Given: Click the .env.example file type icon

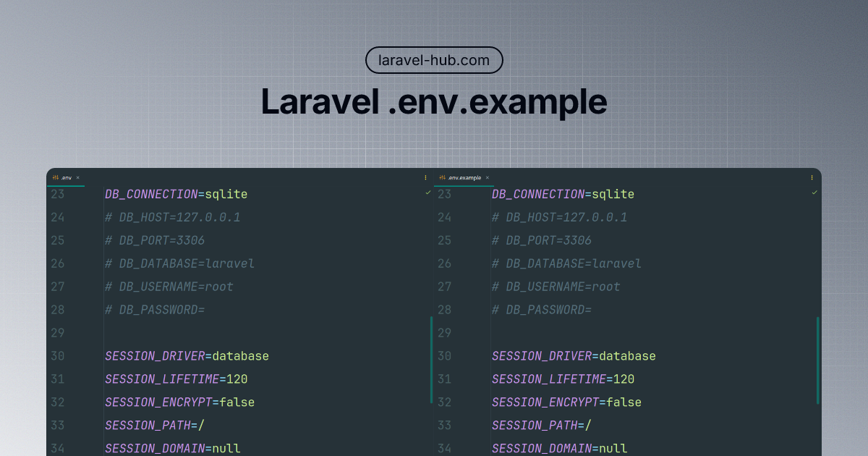Looking at the screenshot, I should (x=443, y=177).
